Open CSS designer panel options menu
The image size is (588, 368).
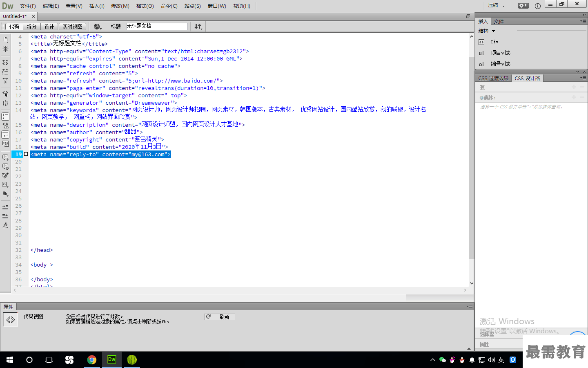(x=583, y=78)
